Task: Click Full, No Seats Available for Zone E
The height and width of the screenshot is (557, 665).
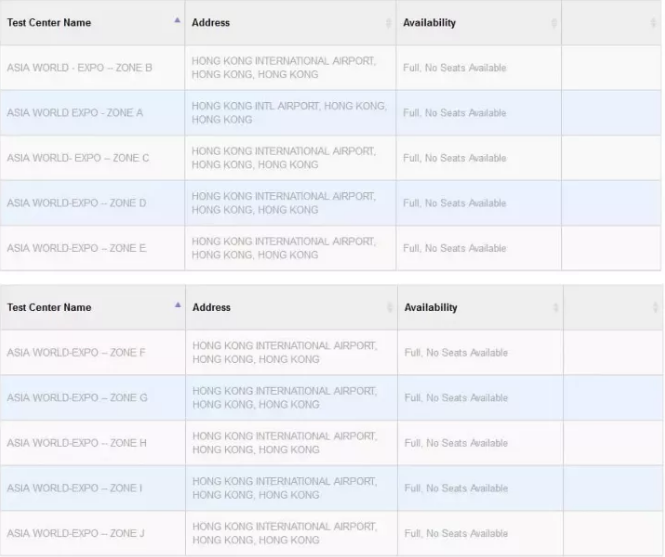Action: (x=455, y=248)
